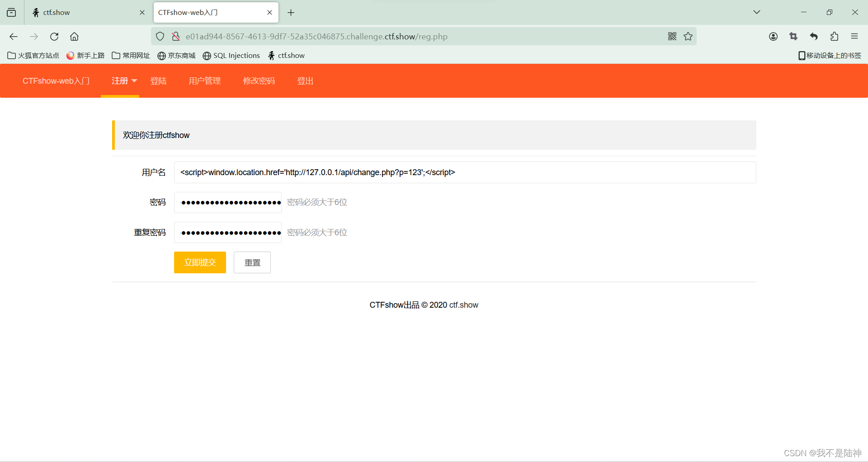Screen dimensions: 868x462
Task: Open 移动设备上的书签 folder
Action: (x=830, y=56)
